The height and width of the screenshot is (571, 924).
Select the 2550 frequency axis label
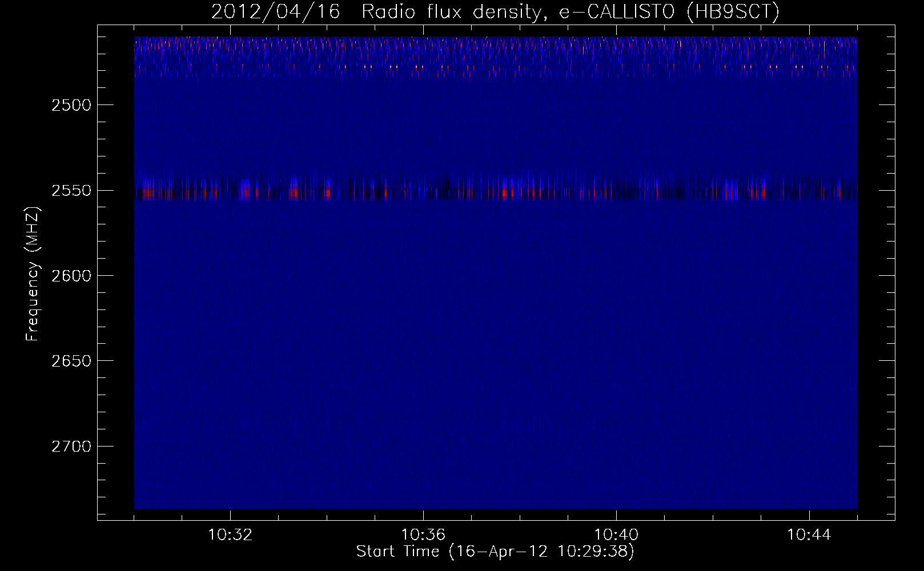[x=71, y=191]
